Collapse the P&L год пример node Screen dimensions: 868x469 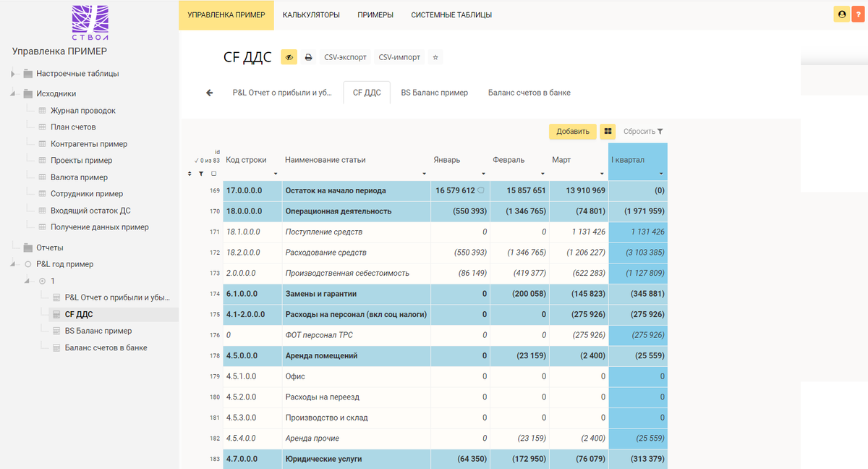coord(13,264)
